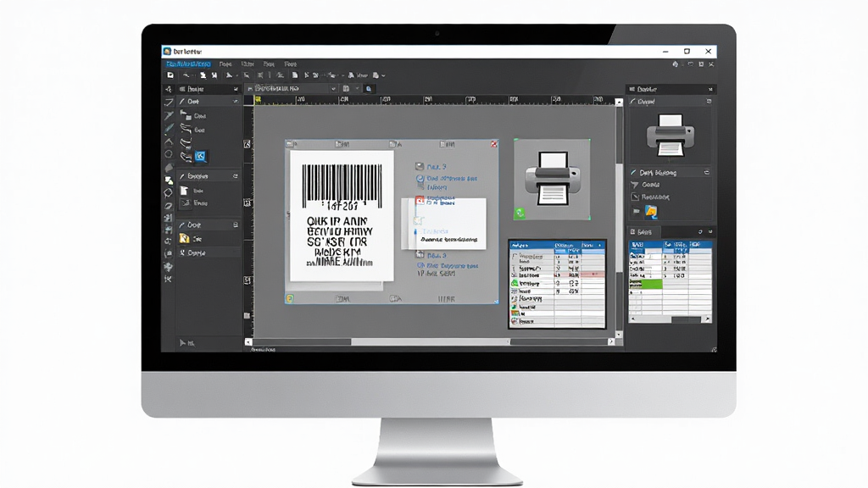Click the yellow page icon in left panel

click(184, 238)
